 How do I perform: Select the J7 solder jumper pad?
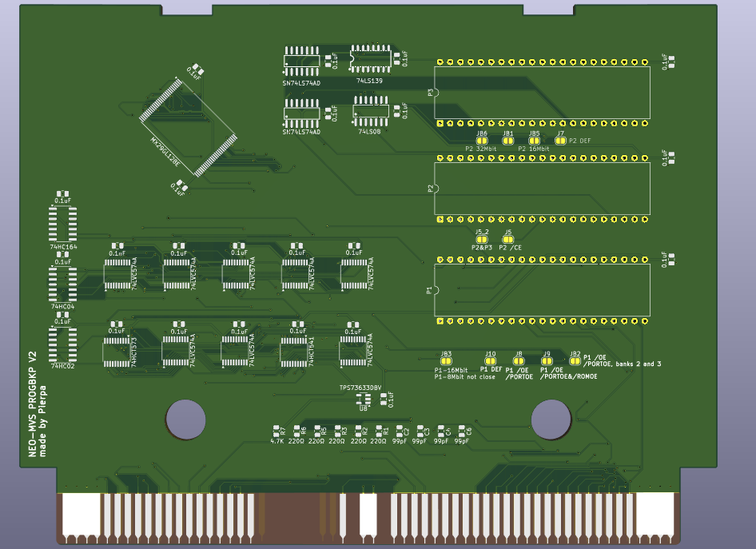pos(560,141)
